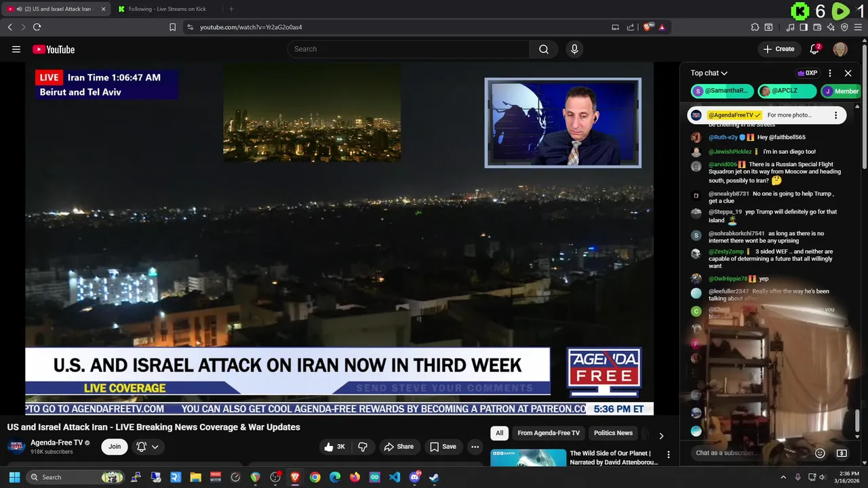Open Steam from the taskbar
This screenshot has height=488, width=868.
pos(434,477)
